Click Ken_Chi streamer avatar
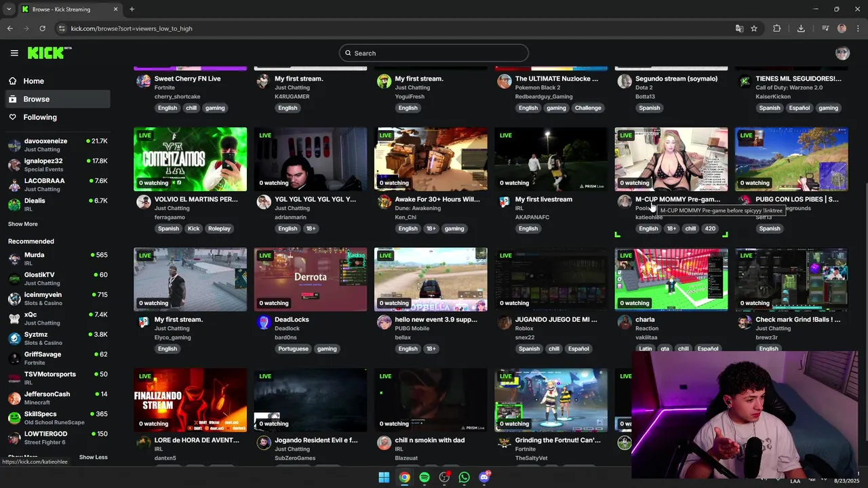The width and height of the screenshot is (868, 488). pyautogui.click(x=384, y=202)
